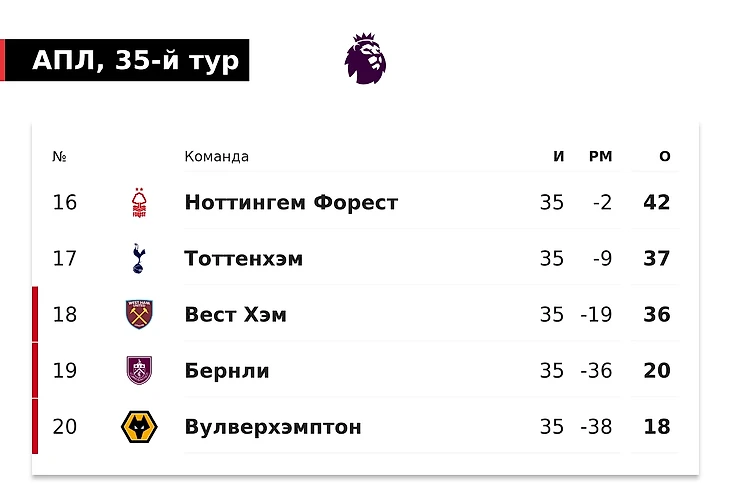Select the Бернли team name
Image resolution: width=730 pixels, height=497 pixels.
click(x=227, y=371)
